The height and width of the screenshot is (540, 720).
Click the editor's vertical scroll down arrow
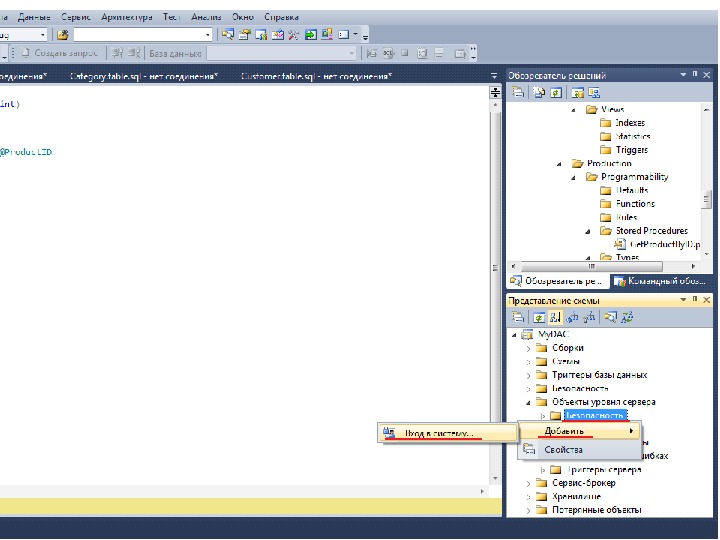pyautogui.click(x=495, y=478)
